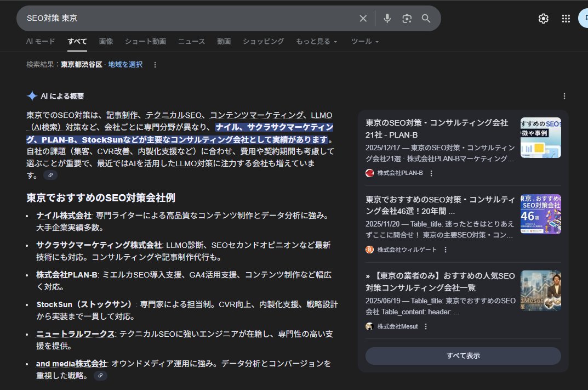The width and height of the screenshot is (588, 390).
Task: Open the three-dot menu on the AI overview
Action: [564, 95]
